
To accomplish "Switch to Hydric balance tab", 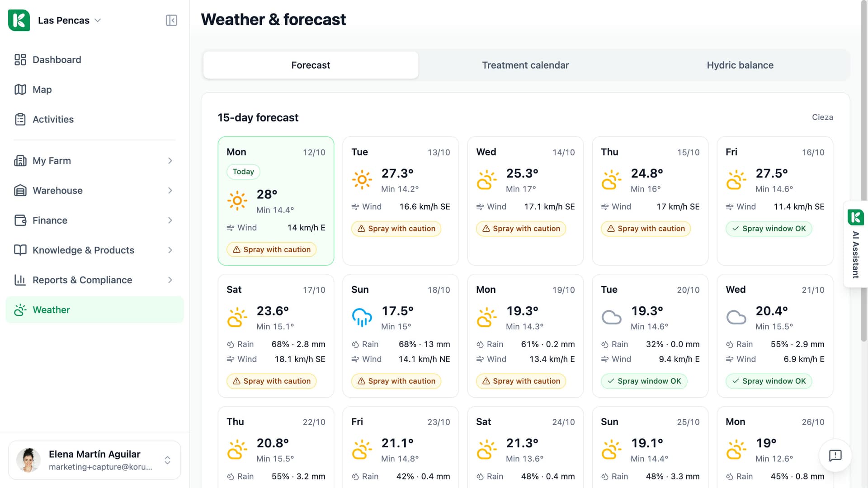I will pyautogui.click(x=740, y=65).
